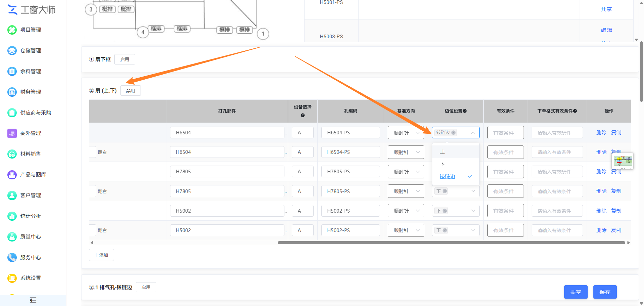Open 仓储管理 sidebar icon
This screenshot has width=644, height=306.
click(x=12, y=51)
